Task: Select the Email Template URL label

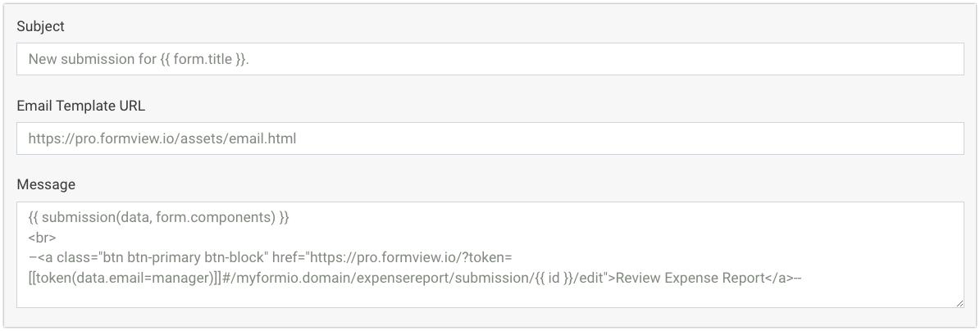Action: click(81, 106)
